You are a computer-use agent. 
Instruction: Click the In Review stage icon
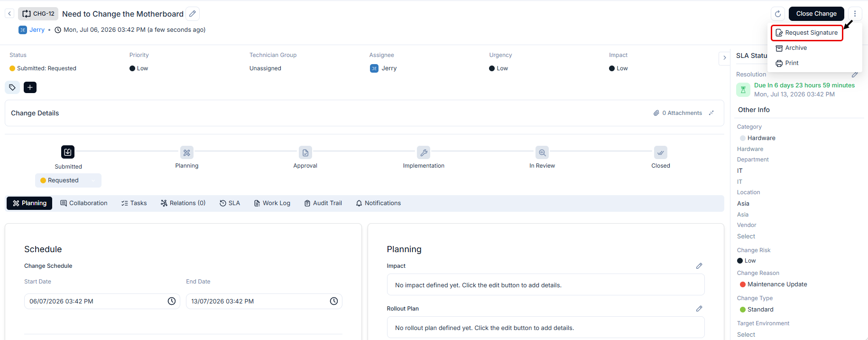point(542,152)
